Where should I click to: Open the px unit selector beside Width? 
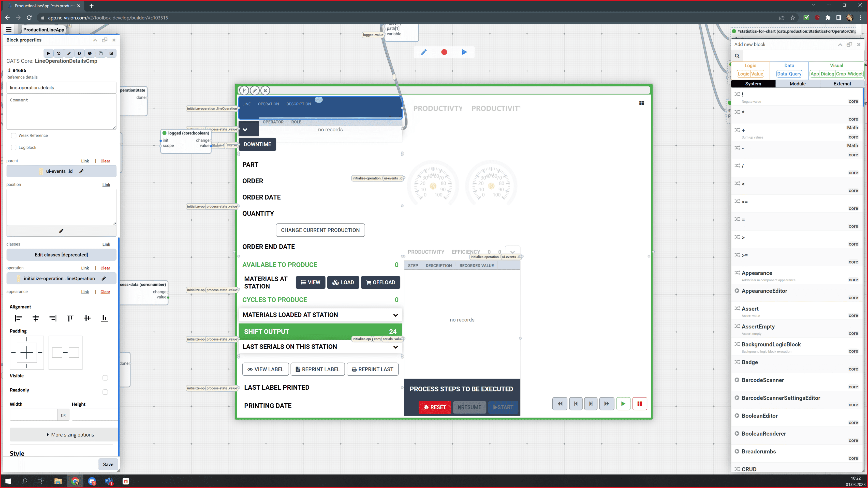pyautogui.click(x=63, y=415)
